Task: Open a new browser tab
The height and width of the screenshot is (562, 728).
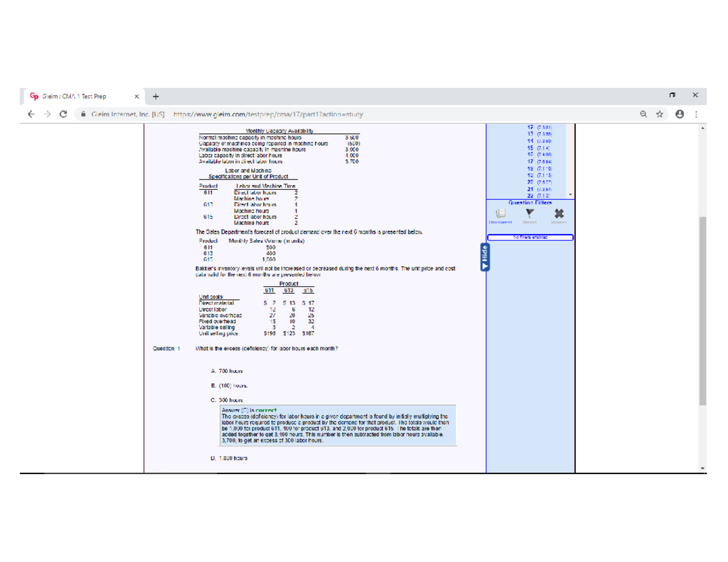Action: point(156,96)
